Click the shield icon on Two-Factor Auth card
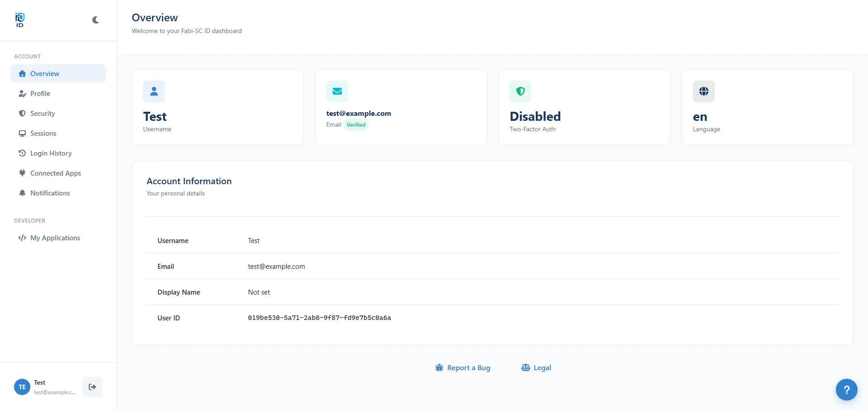Image resolution: width=868 pixels, height=410 pixels. point(520,91)
